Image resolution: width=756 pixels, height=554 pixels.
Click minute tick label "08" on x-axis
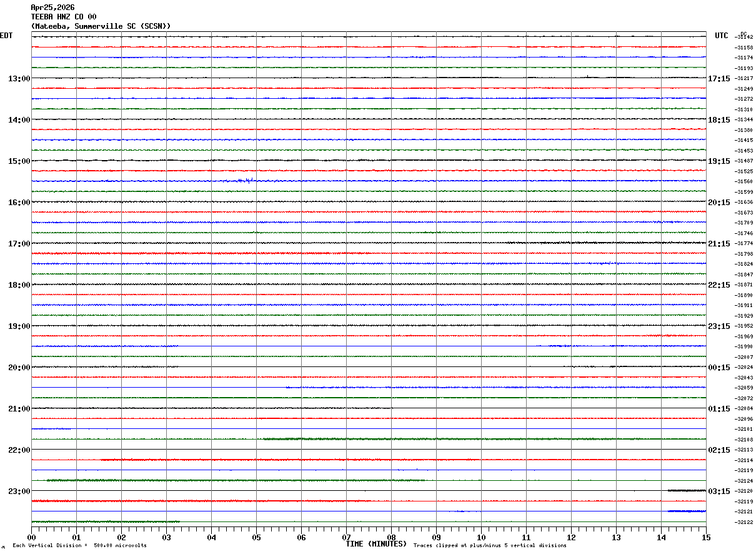[391, 537]
